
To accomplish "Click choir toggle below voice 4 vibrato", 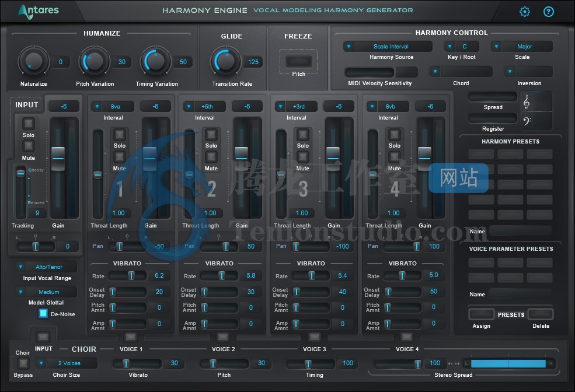I will (x=406, y=337).
